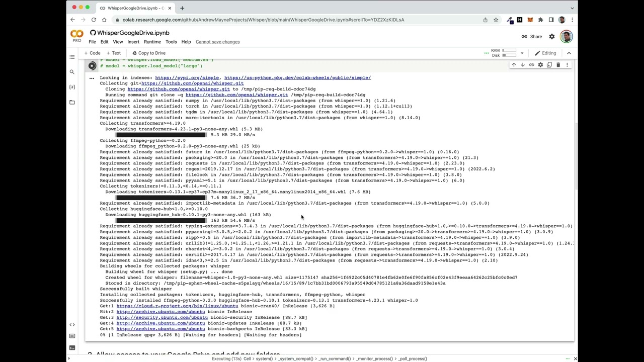Stop the running cell execution
Screen dimensions: 644x362
92,65
